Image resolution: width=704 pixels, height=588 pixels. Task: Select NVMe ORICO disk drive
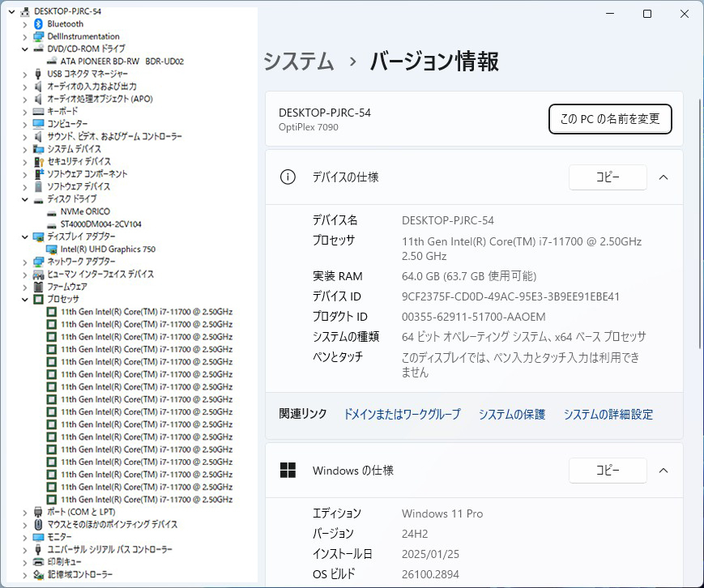[x=85, y=211]
